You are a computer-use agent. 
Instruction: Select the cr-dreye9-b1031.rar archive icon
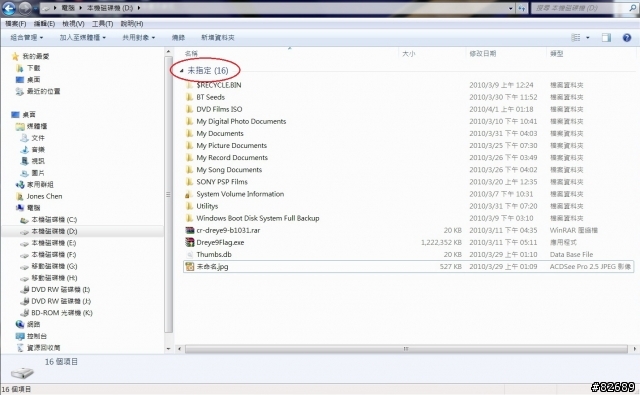tap(189, 230)
